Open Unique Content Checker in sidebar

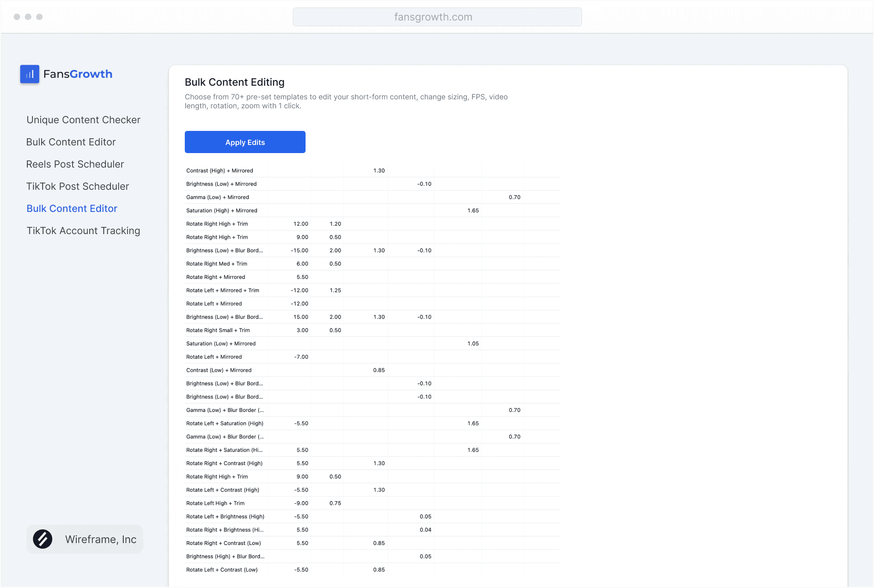coord(83,120)
